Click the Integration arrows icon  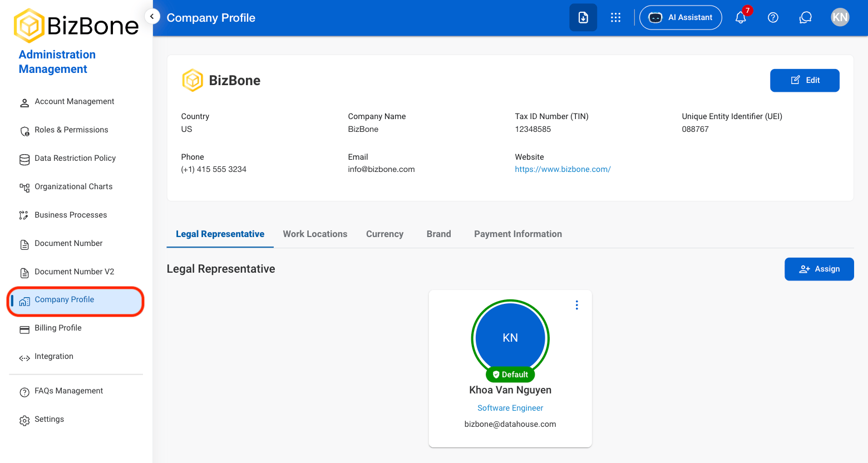pyautogui.click(x=24, y=358)
